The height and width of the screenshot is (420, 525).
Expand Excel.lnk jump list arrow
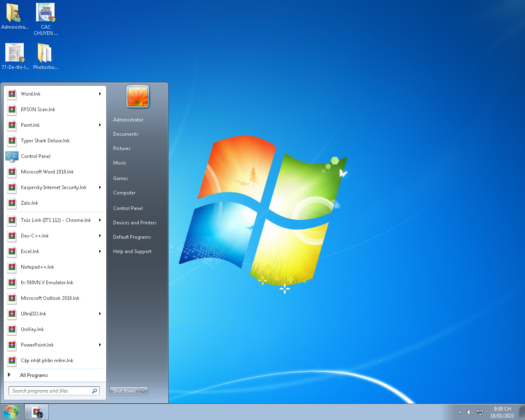tap(100, 251)
